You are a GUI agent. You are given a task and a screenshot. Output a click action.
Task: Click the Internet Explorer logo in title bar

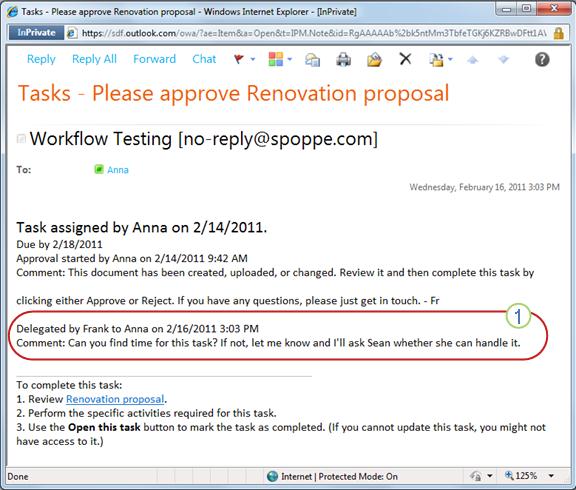pyautogui.click(x=12, y=11)
